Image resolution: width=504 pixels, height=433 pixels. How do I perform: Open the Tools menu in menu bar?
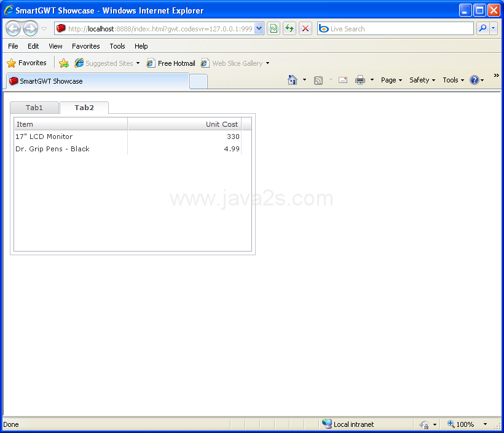pyautogui.click(x=117, y=46)
